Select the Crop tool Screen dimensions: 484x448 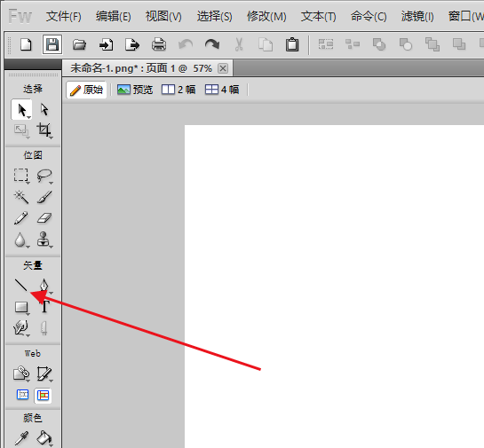[44, 130]
